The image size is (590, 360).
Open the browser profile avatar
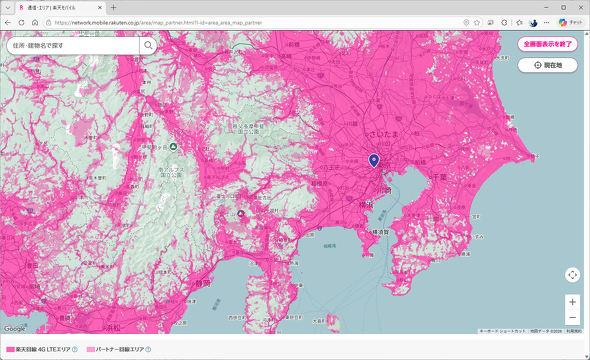pos(533,23)
